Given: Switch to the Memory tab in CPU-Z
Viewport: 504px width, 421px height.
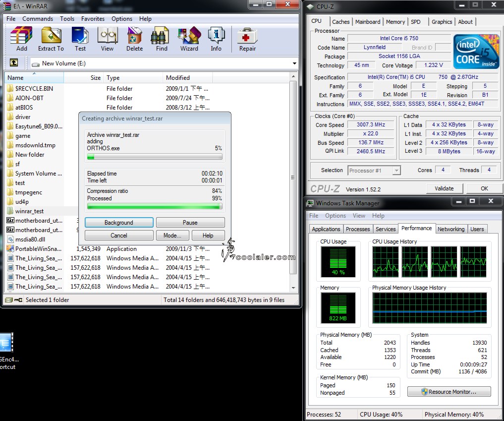Looking at the screenshot, I should pos(395,21).
